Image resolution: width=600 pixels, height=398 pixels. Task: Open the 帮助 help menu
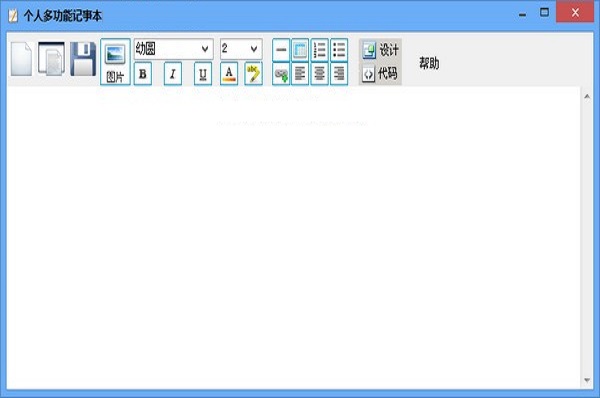pos(429,63)
